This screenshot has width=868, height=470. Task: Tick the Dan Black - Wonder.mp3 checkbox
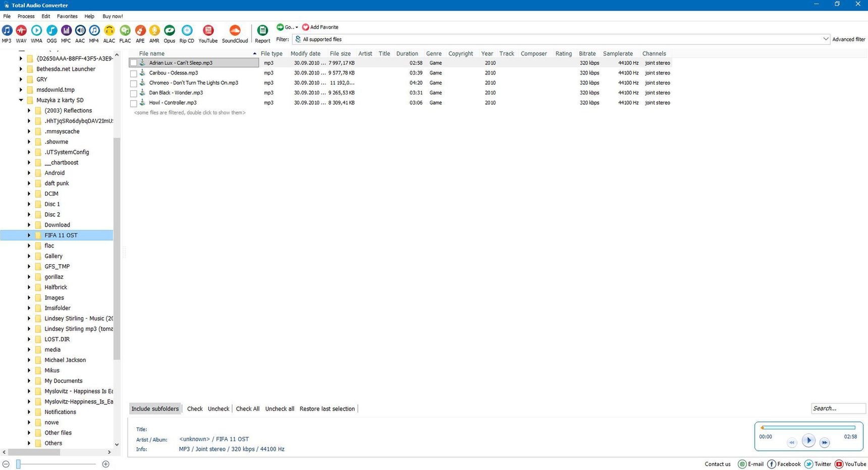pos(134,93)
